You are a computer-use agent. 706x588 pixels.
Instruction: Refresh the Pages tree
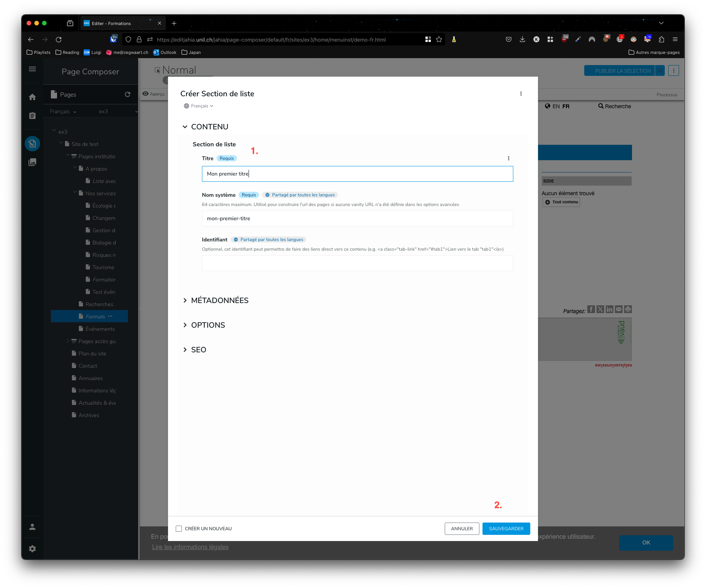pyautogui.click(x=128, y=94)
